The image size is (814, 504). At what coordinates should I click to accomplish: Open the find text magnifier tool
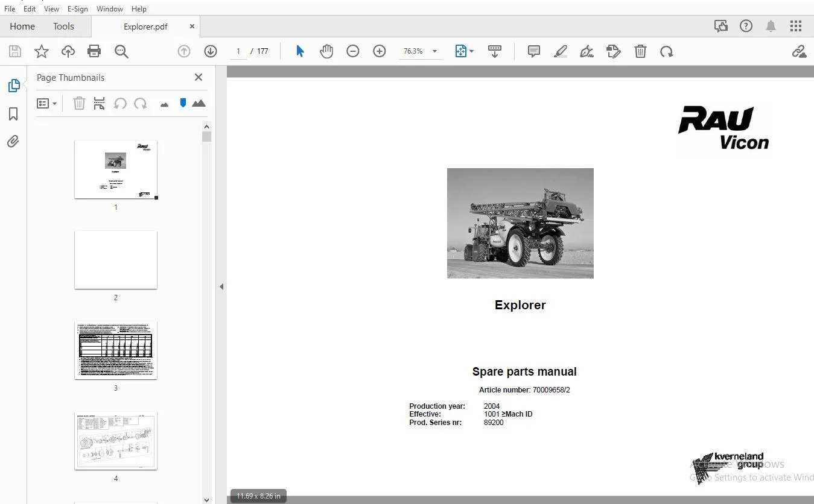pyautogui.click(x=121, y=51)
